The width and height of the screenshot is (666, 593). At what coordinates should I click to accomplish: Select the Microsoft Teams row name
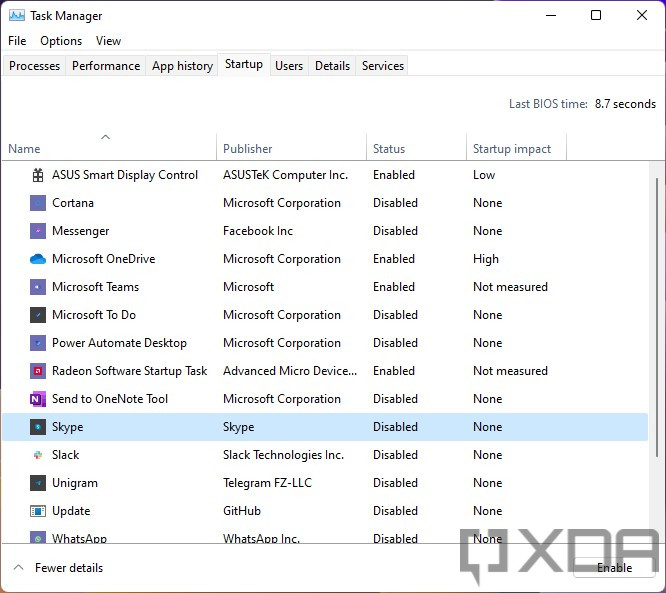pos(95,287)
